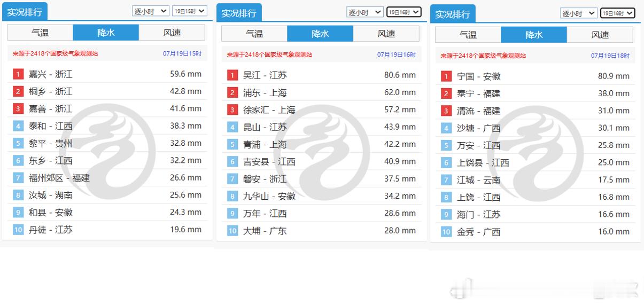The image size is (644, 305).
Task: Select 降水 tab in the 15时 panel
Action: pos(106,33)
